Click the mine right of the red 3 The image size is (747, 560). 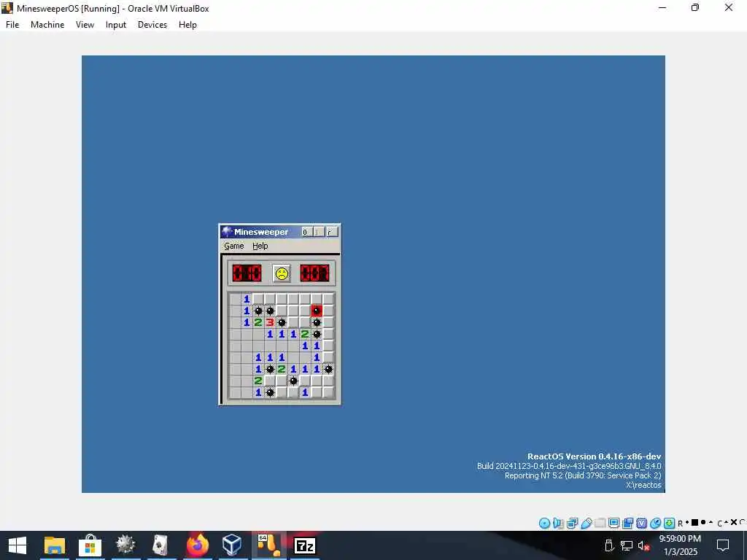pyautogui.click(x=282, y=322)
